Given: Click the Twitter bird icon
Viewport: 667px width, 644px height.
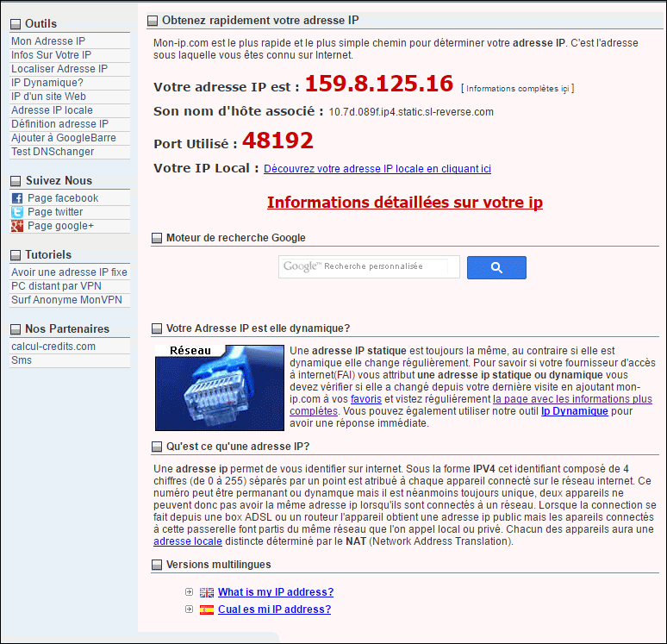Looking at the screenshot, I should click(17, 212).
